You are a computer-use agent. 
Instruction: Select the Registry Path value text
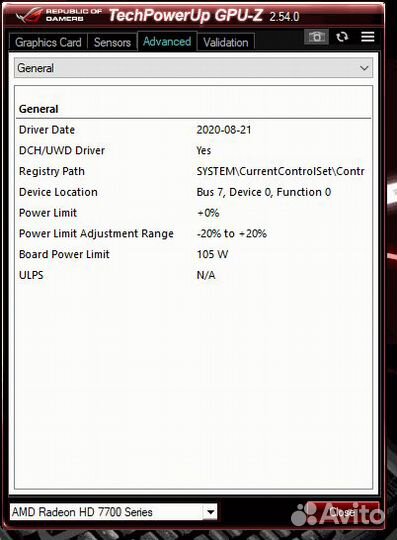pyautogui.click(x=280, y=171)
